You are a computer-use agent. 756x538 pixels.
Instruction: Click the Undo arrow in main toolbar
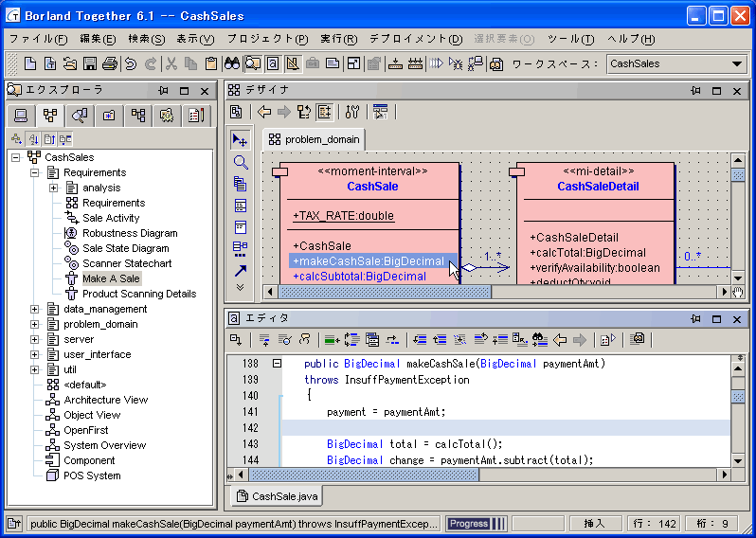[x=131, y=63]
